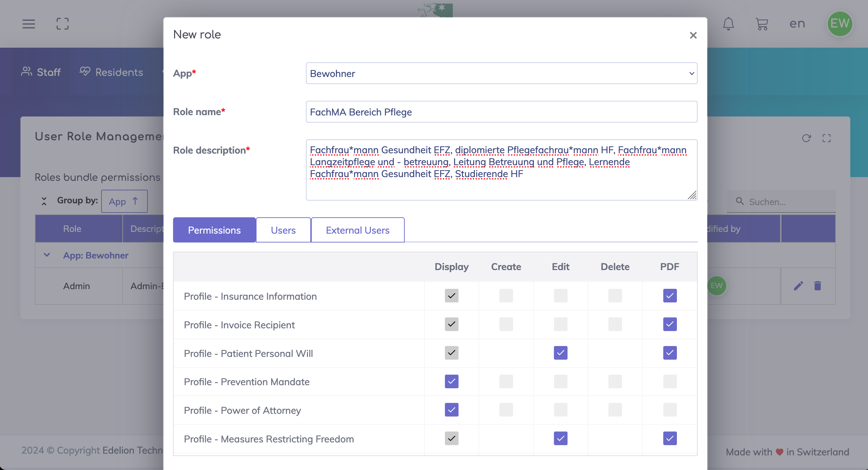Switch to the External Users tab
Viewport: 868px width, 470px height.
coord(357,230)
